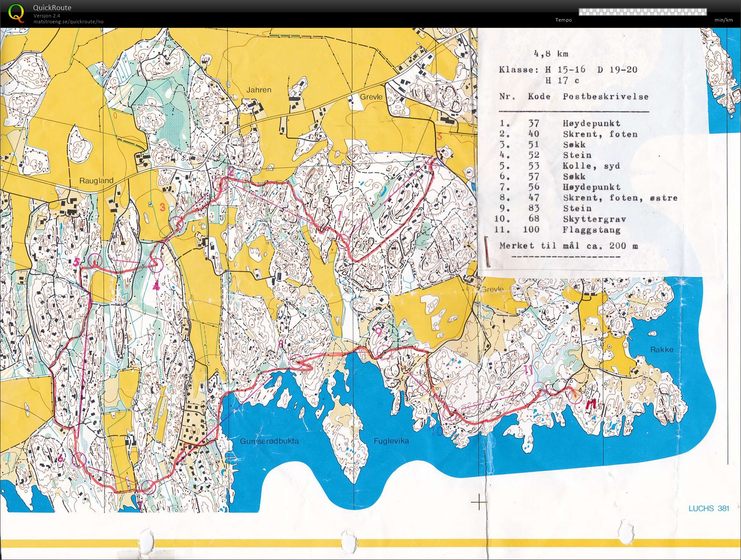Click the 'Fuglevika' bay label

tap(391, 441)
